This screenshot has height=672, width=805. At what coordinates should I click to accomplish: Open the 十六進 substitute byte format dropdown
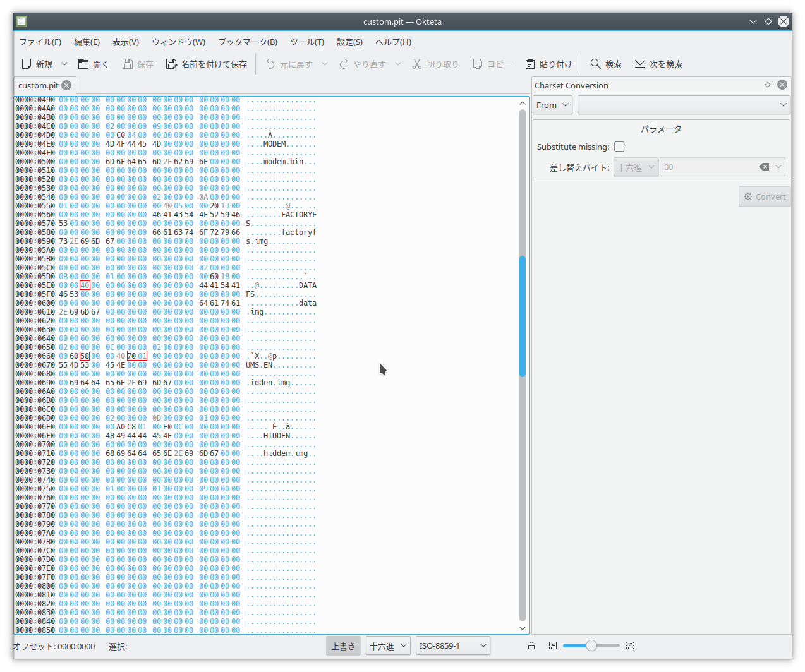[x=636, y=167]
